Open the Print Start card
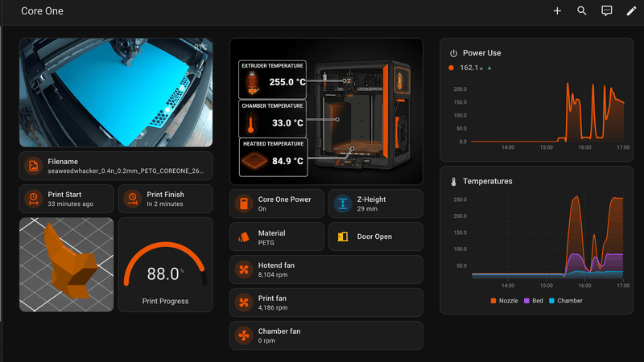Viewport: 644px width, 362px height. pyautogui.click(x=67, y=199)
